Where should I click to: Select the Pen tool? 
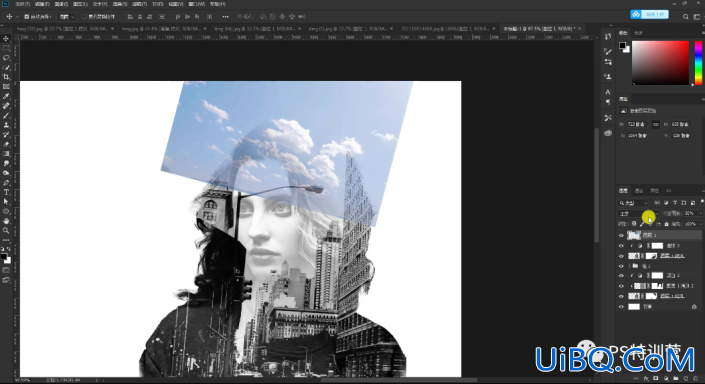6,183
